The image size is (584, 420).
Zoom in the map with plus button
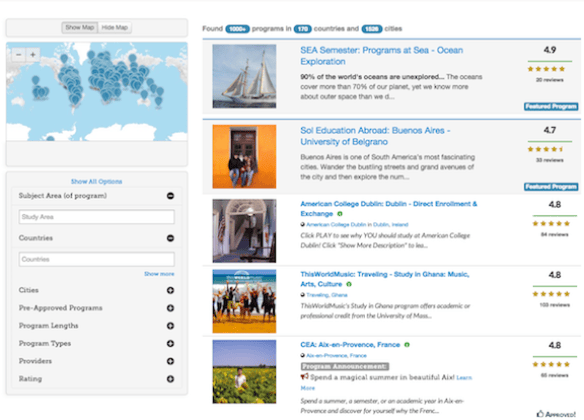[33, 55]
